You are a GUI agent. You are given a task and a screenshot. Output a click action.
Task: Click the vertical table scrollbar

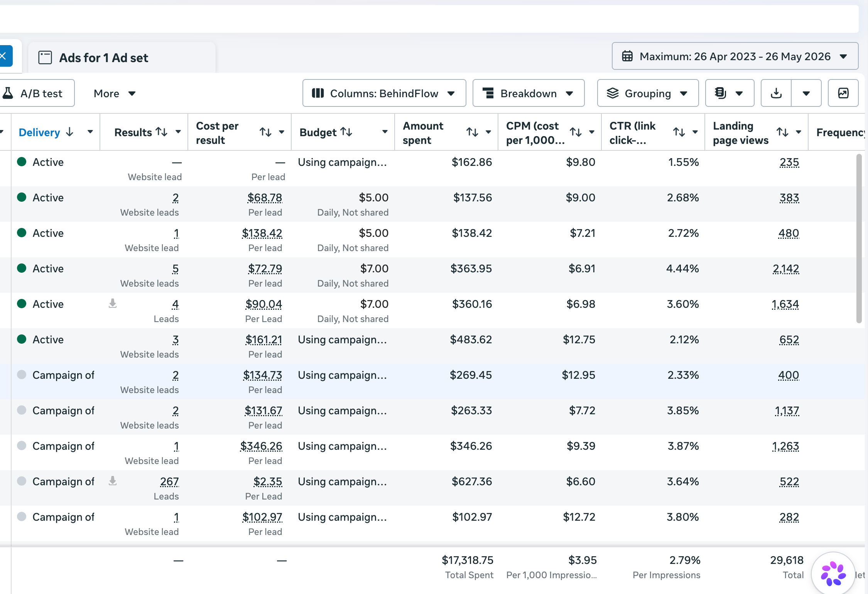[x=859, y=238]
